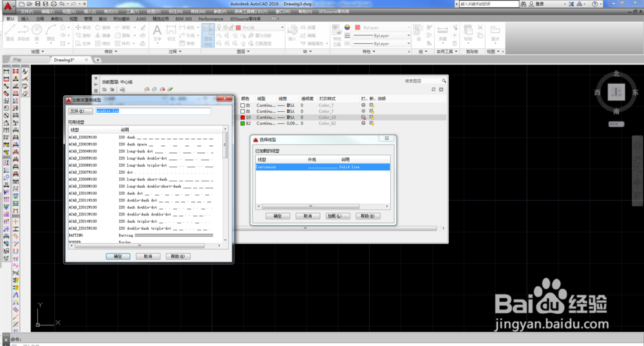Open 图层特性 (Layer Properties) button
The image size is (644, 346).
pos(208,35)
